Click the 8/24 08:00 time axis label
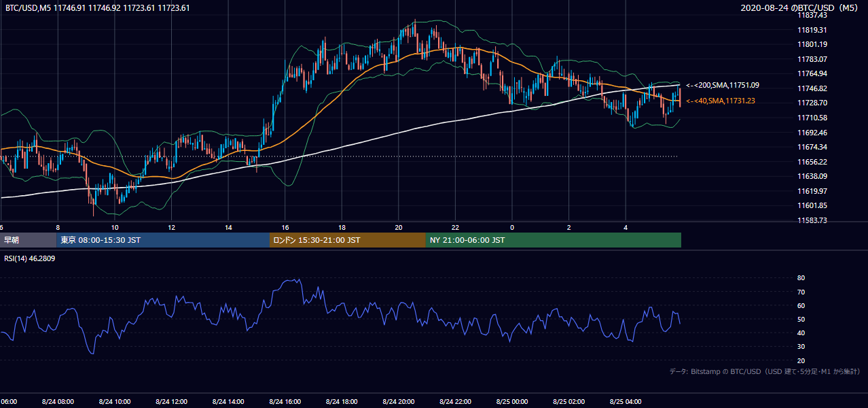Image resolution: width=868 pixels, height=408 pixels. click(x=57, y=401)
